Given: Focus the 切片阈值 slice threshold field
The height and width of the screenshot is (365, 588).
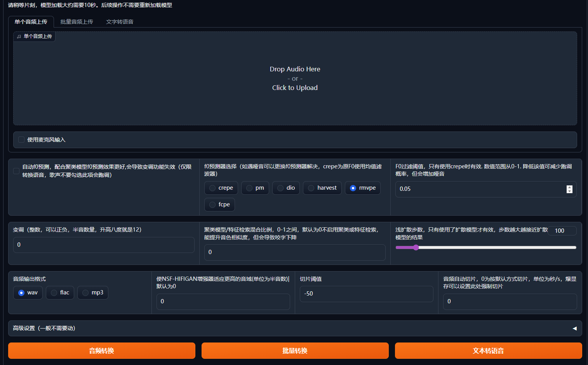Looking at the screenshot, I should pyautogui.click(x=366, y=294).
